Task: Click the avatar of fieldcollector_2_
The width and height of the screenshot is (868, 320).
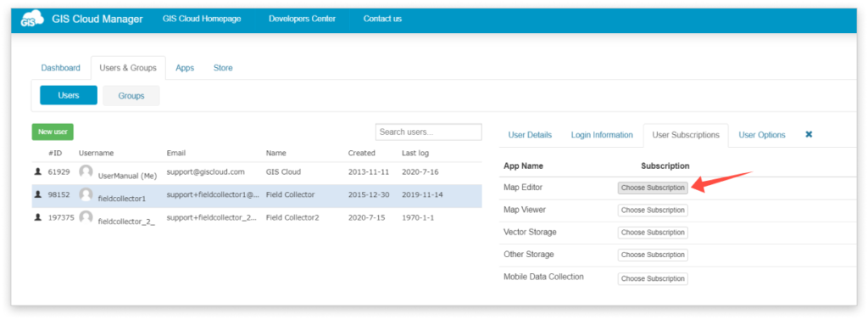Action: [86, 217]
